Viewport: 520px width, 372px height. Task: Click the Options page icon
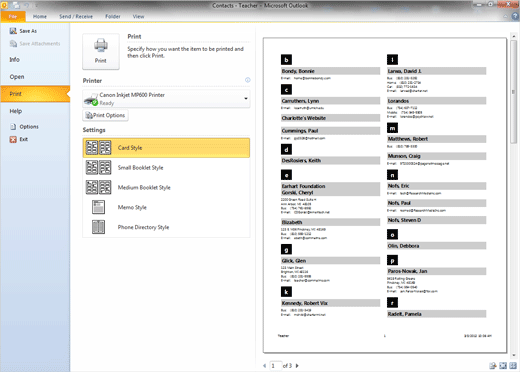(x=13, y=127)
